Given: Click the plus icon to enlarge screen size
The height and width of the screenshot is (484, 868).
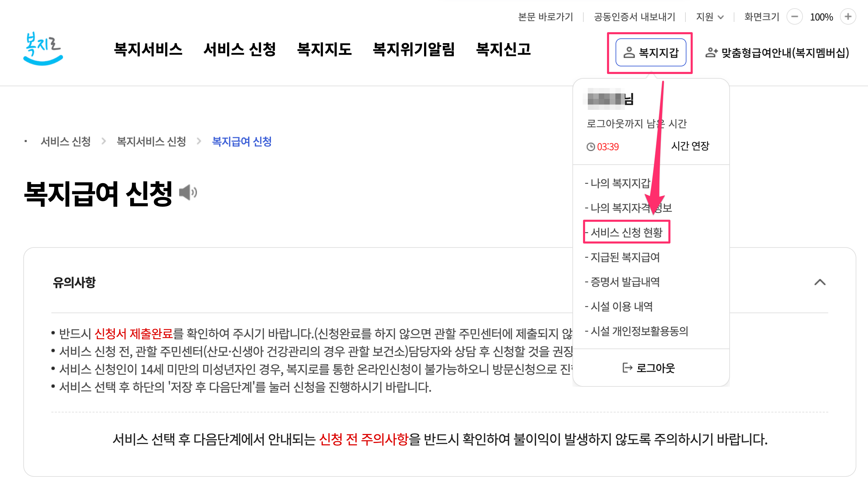Looking at the screenshot, I should coord(847,16).
